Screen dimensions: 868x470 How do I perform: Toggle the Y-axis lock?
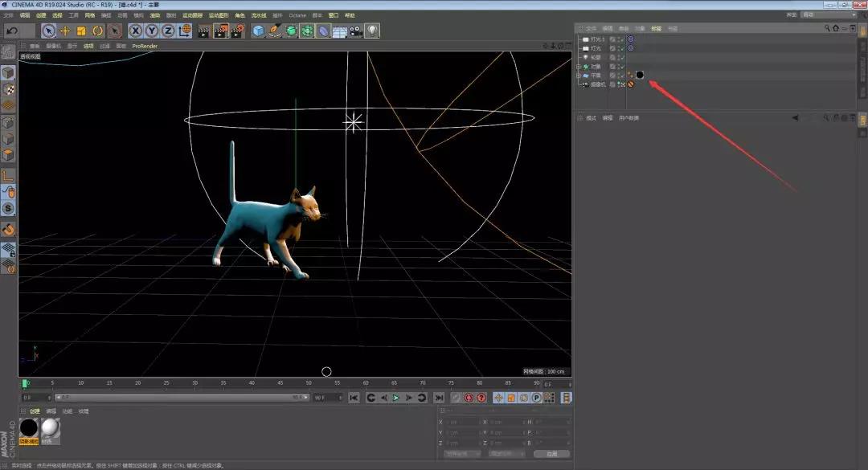(x=152, y=31)
